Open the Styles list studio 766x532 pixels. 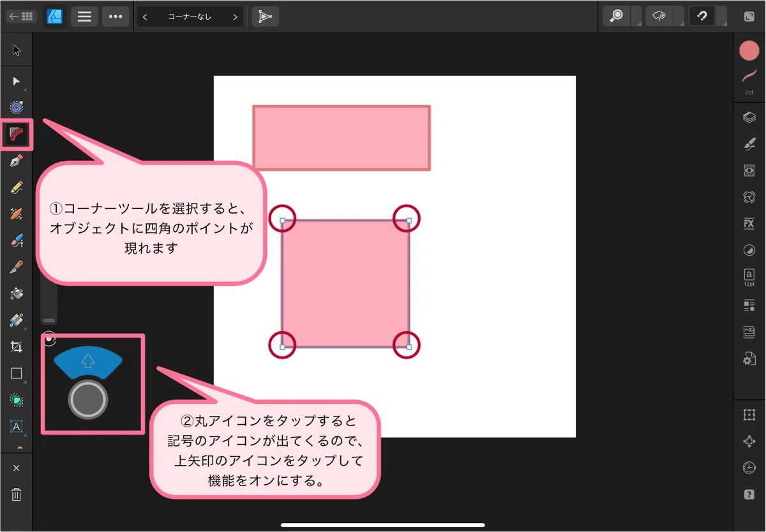(749, 306)
